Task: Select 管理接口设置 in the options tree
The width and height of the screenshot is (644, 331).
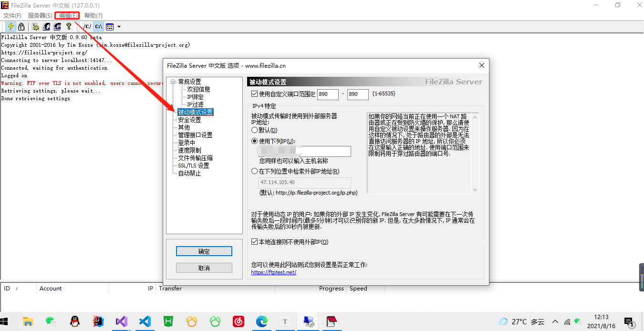Action: pyautogui.click(x=196, y=135)
